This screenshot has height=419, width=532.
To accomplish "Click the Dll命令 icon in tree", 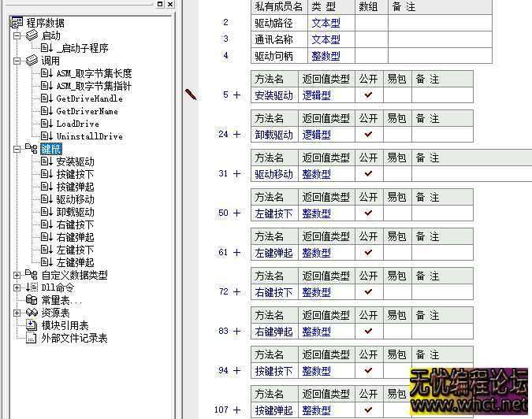I will point(29,287).
